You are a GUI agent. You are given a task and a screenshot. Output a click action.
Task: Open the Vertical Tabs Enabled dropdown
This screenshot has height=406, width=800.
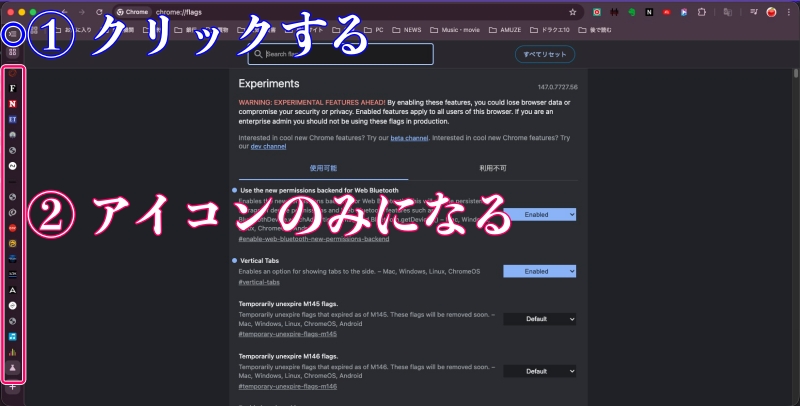point(539,271)
